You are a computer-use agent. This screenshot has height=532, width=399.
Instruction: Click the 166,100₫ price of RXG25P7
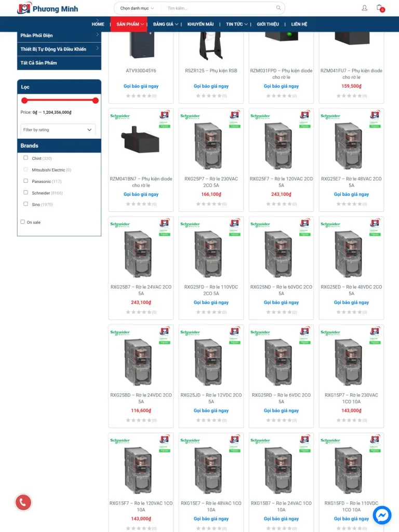click(x=211, y=194)
